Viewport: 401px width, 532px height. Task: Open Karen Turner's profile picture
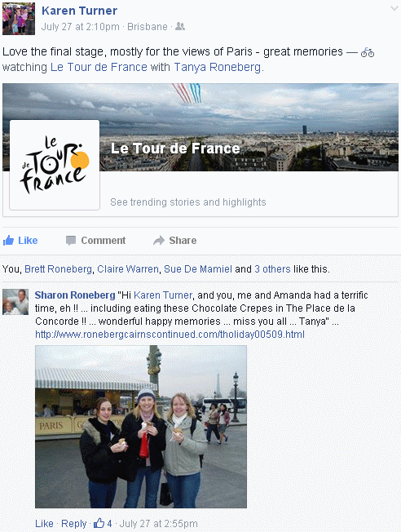point(19,19)
